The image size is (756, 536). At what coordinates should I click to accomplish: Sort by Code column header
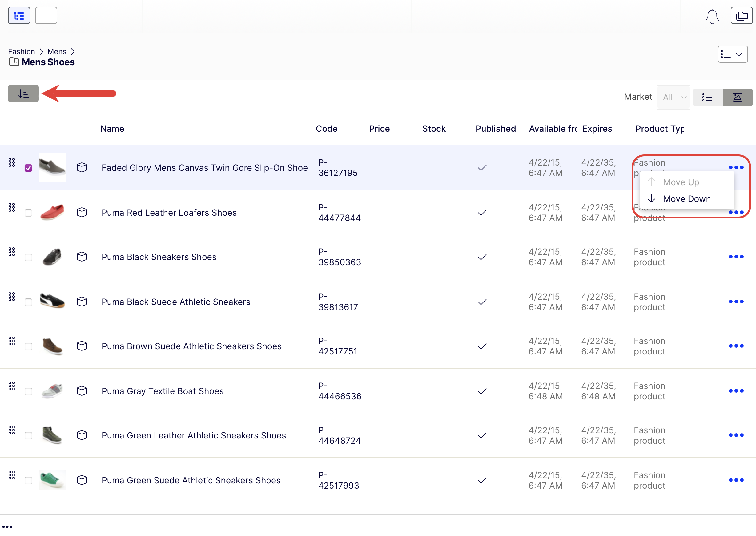coord(327,128)
